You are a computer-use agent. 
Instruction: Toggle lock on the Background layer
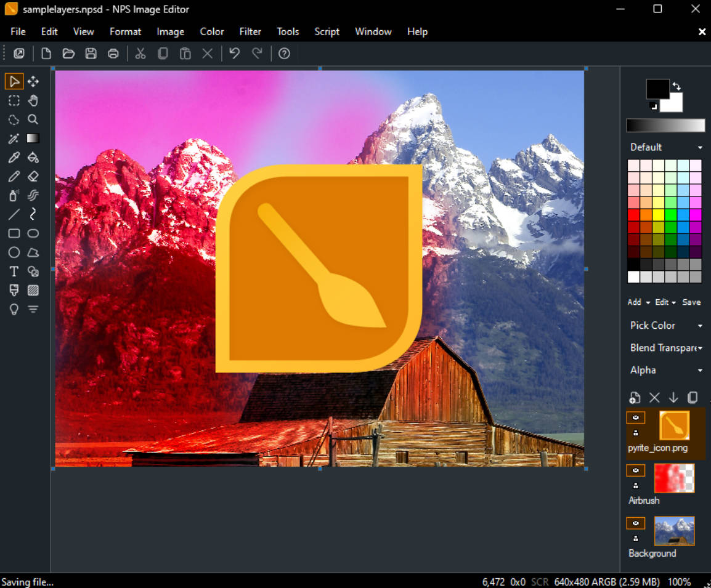(x=636, y=539)
